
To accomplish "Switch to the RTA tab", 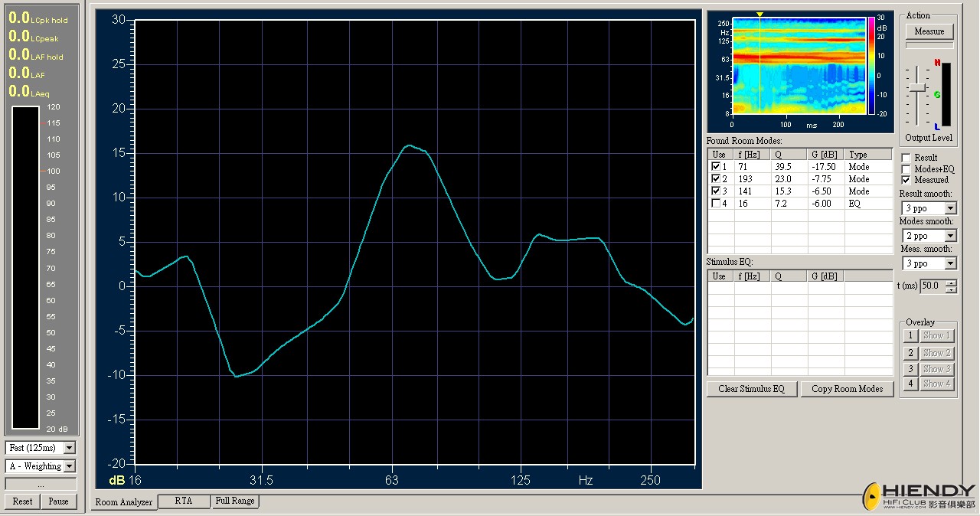I will point(184,501).
